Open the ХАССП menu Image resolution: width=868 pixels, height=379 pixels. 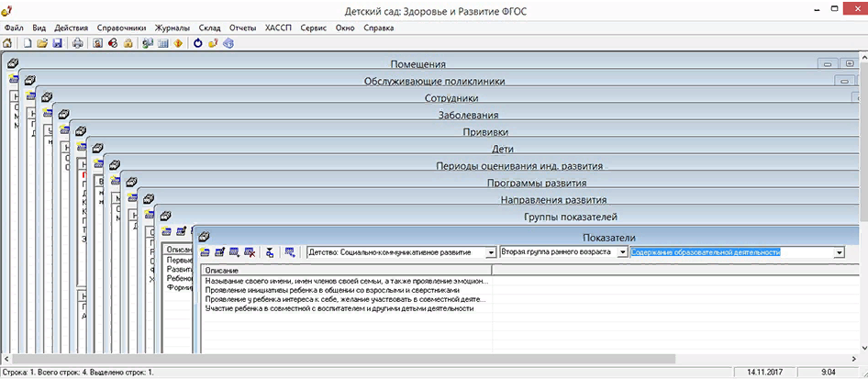[x=276, y=28]
